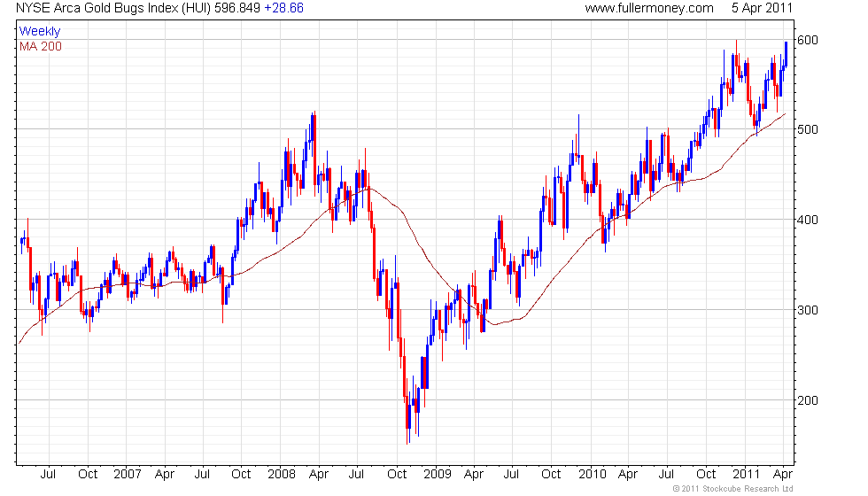Image resolution: width=868 pixels, height=496 pixels.
Task: Click the 2011 year label on the time axis
Action: (746, 474)
